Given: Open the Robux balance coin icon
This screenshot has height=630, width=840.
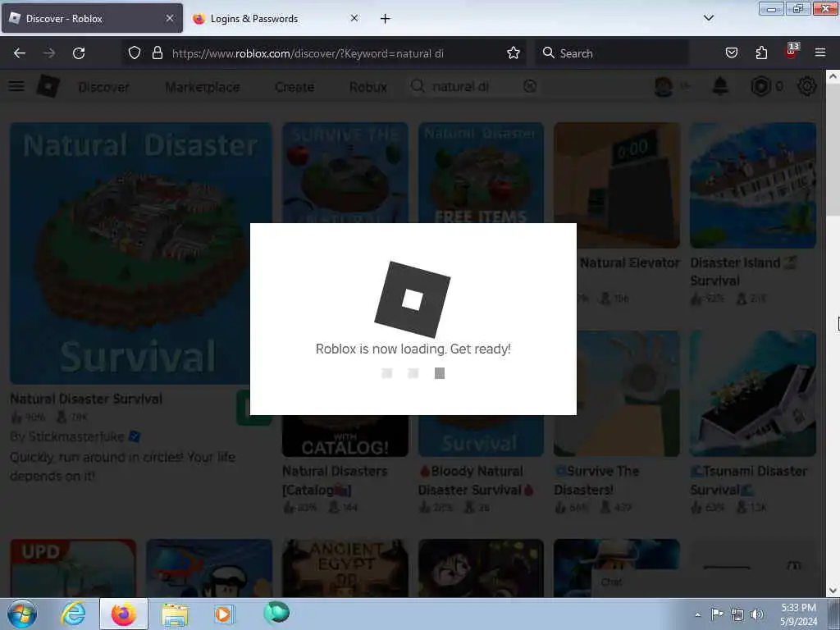Looking at the screenshot, I should click(760, 86).
